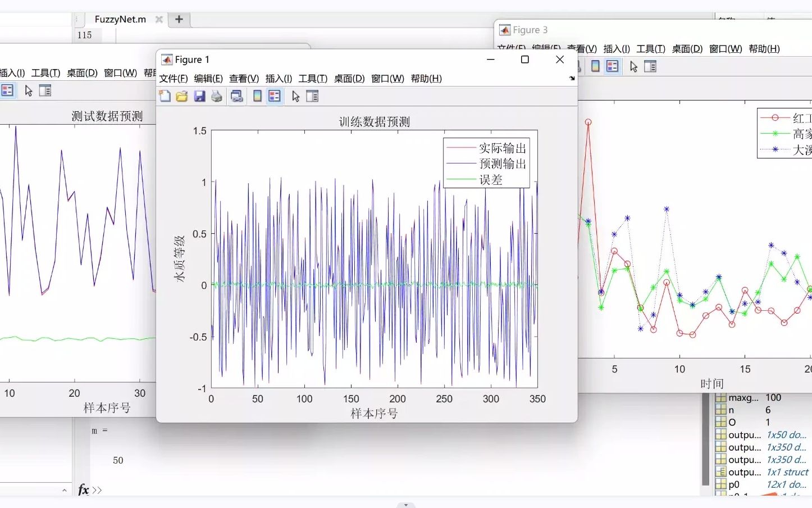This screenshot has width=812, height=508.
Task: Open 帮助(H) menu in Figure 1
Action: (426, 79)
